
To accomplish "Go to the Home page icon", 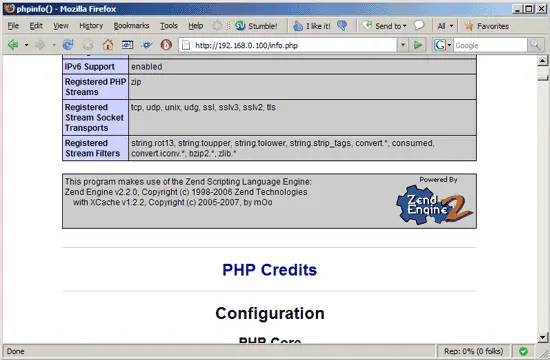I will pyautogui.click(x=108, y=45).
